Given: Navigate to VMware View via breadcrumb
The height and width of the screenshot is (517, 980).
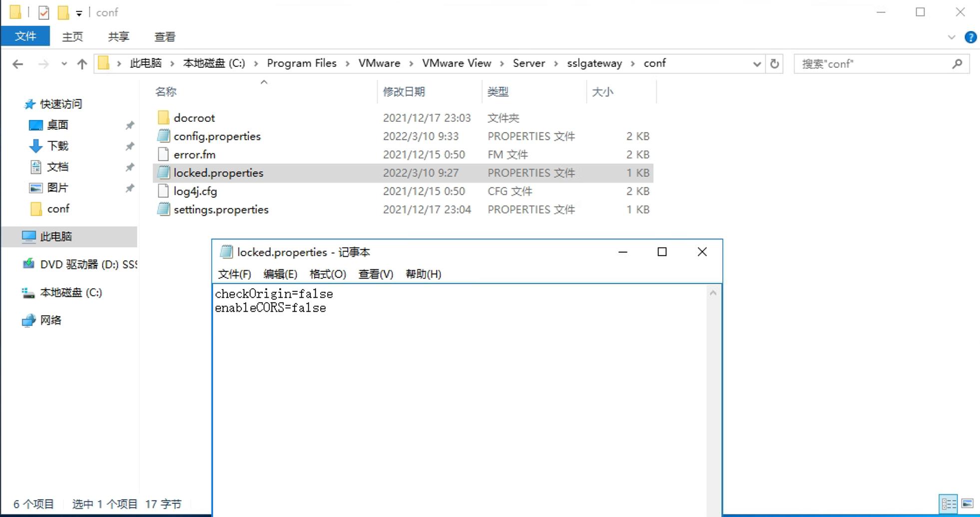Looking at the screenshot, I should pyautogui.click(x=456, y=63).
